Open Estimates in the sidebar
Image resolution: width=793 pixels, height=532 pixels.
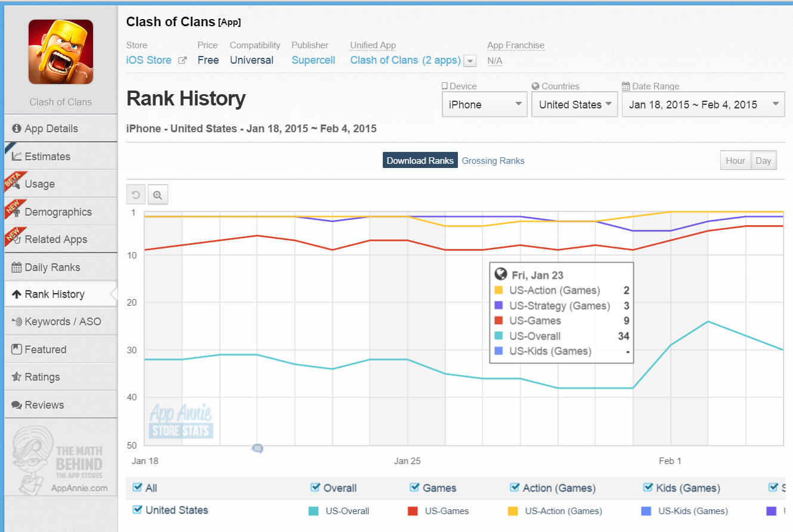click(x=61, y=156)
